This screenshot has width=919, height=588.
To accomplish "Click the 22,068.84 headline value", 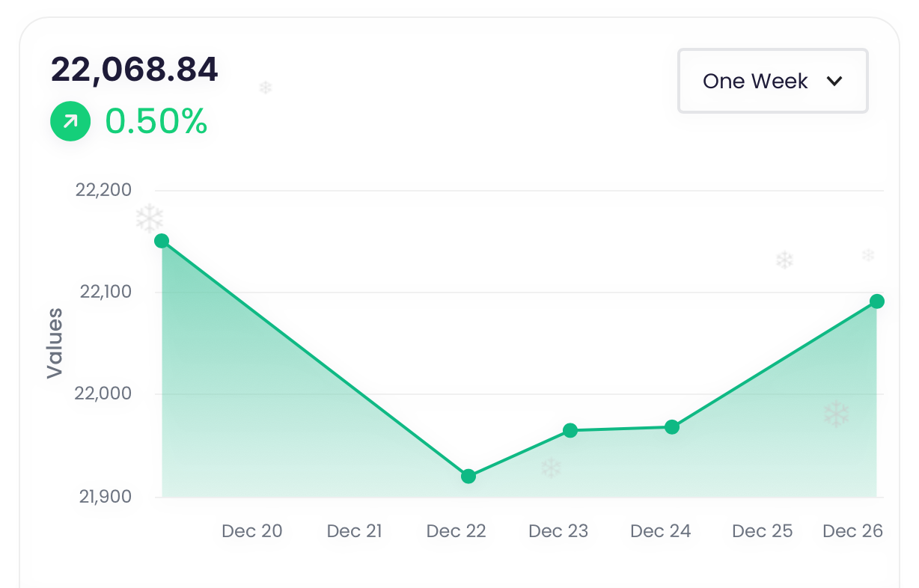I will (x=135, y=70).
